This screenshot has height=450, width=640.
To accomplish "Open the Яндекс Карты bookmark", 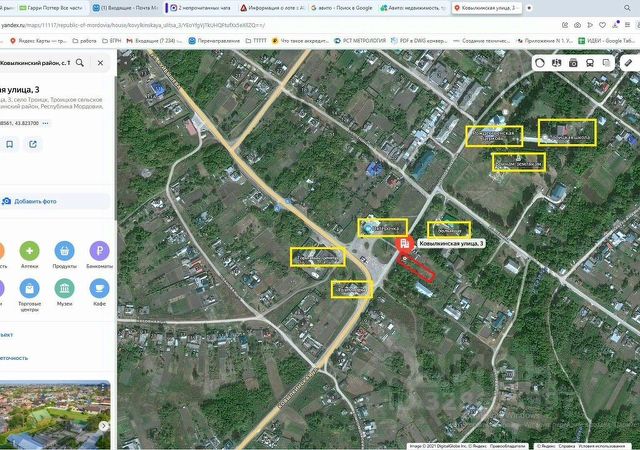I will coord(38,41).
